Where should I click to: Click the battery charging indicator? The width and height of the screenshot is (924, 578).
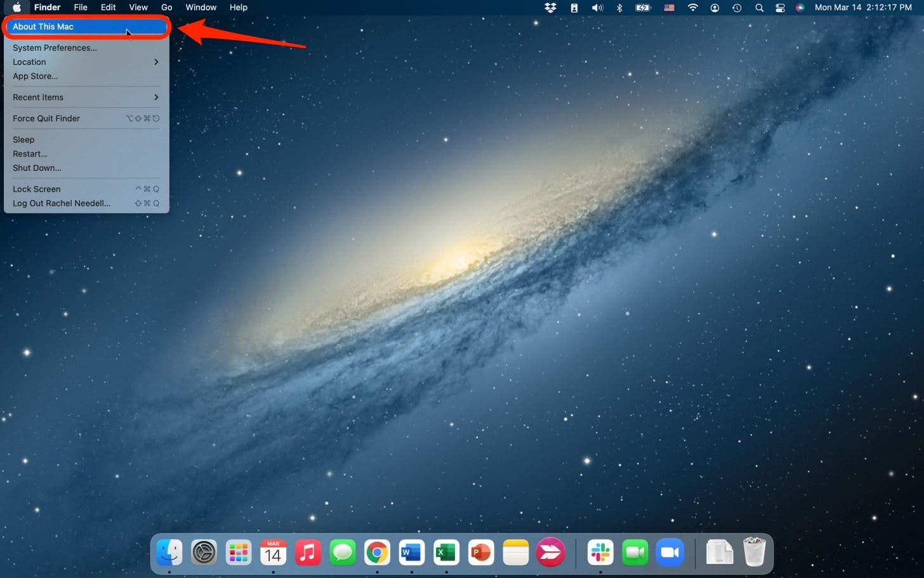tap(643, 8)
